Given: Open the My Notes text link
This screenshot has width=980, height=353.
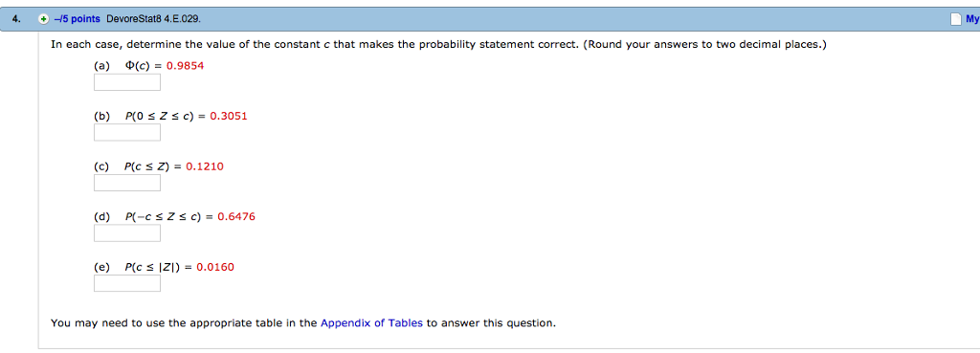Looking at the screenshot, I should click(972, 19).
